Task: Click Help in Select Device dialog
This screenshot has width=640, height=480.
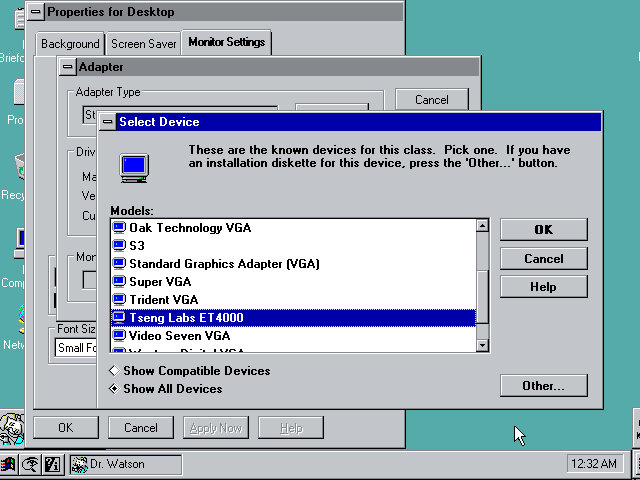Action: coord(543,287)
